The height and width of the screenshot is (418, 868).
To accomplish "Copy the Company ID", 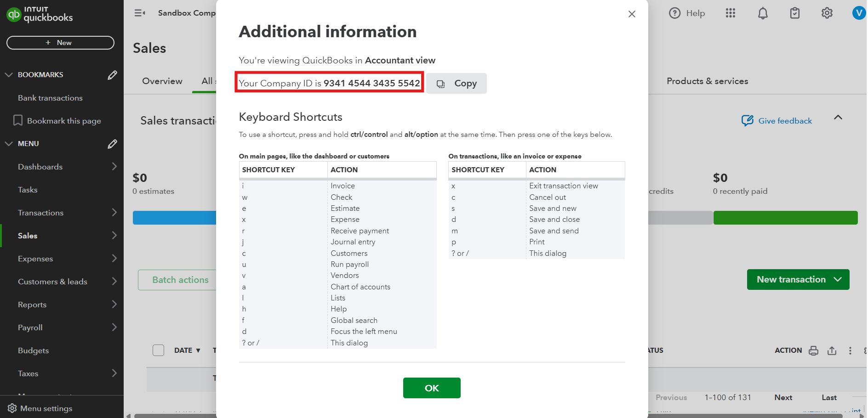I will [x=456, y=84].
